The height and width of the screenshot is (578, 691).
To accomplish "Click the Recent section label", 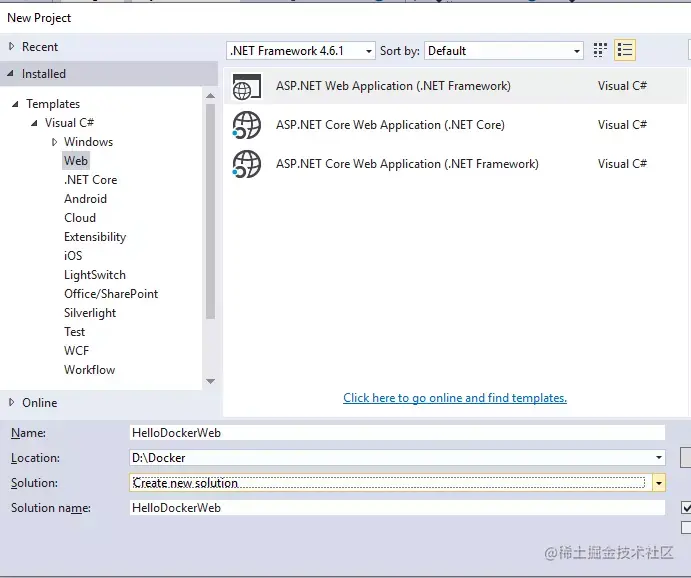I will [40, 47].
